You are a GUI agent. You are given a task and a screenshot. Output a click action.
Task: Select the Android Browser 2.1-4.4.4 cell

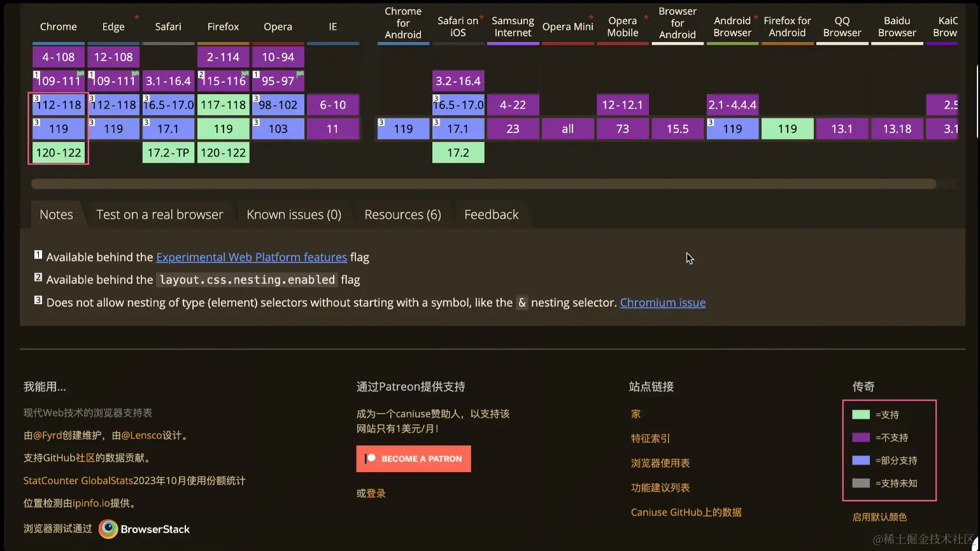(732, 105)
